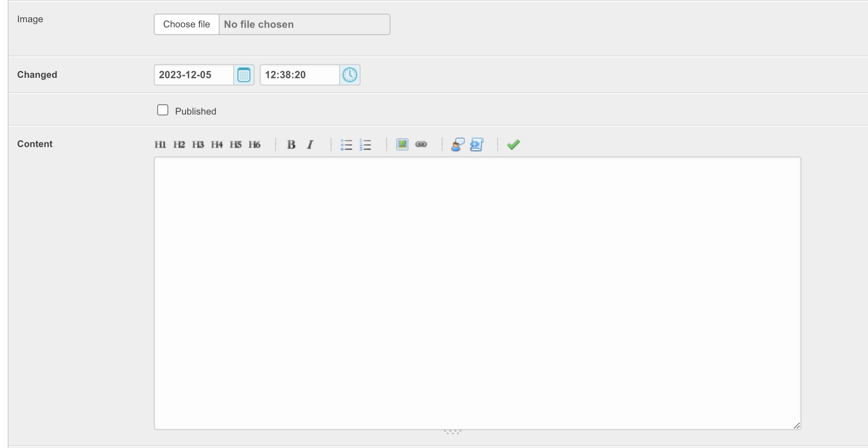Click into the Changed date field

click(x=194, y=75)
